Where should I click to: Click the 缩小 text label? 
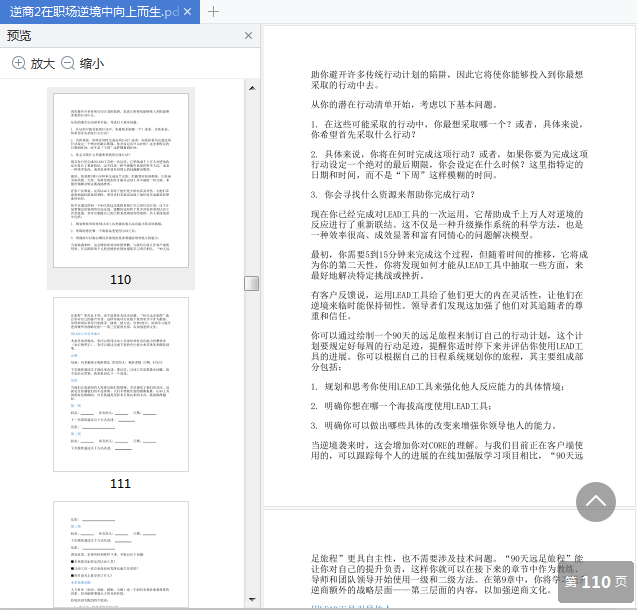click(x=92, y=63)
